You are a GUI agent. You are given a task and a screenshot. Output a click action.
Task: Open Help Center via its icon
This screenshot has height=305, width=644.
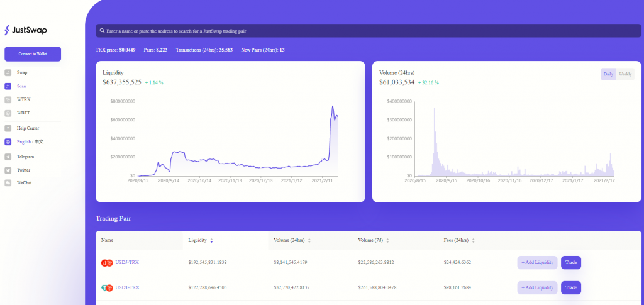8,128
